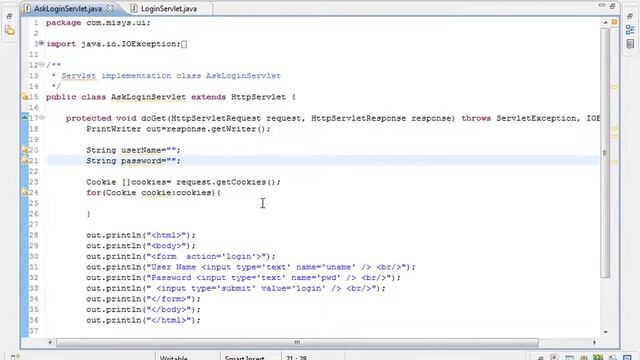The height and width of the screenshot is (360, 640).
Task: Maximize the editor area
Action: pyautogui.click(x=613, y=6)
